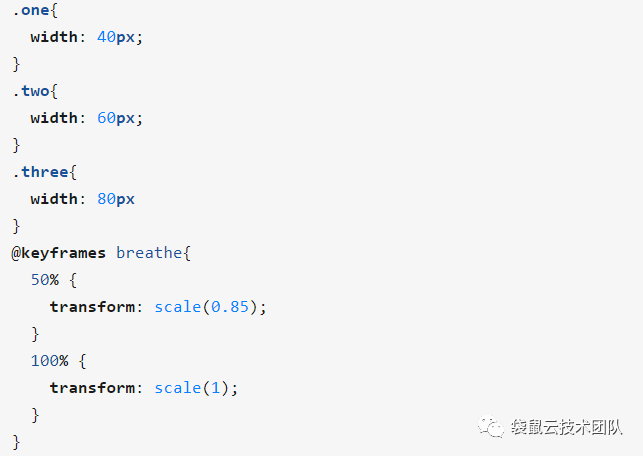The height and width of the screenshot is (456, 643).
Task: Click the scale(1) value
Action: point(192,388)
